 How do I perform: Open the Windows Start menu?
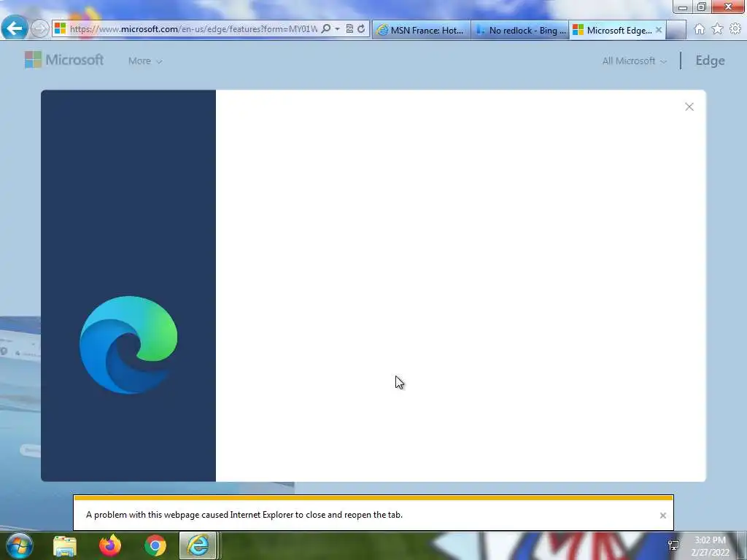pos(19,545)
